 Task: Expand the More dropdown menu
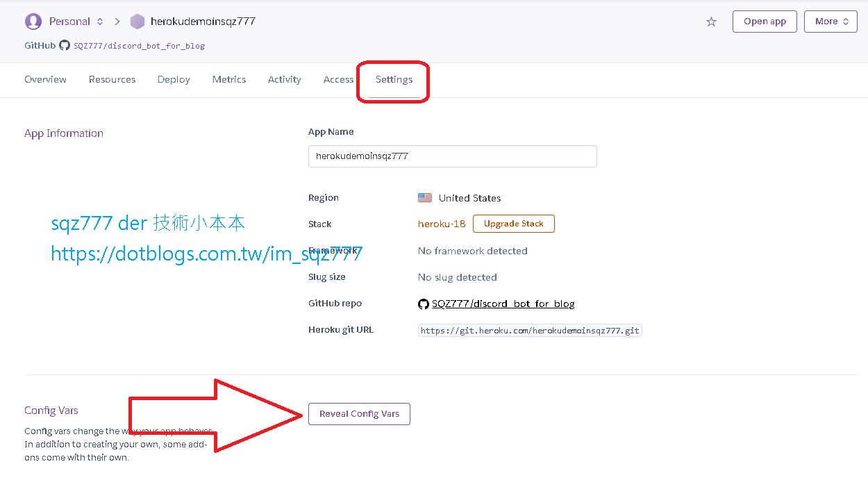831,22
